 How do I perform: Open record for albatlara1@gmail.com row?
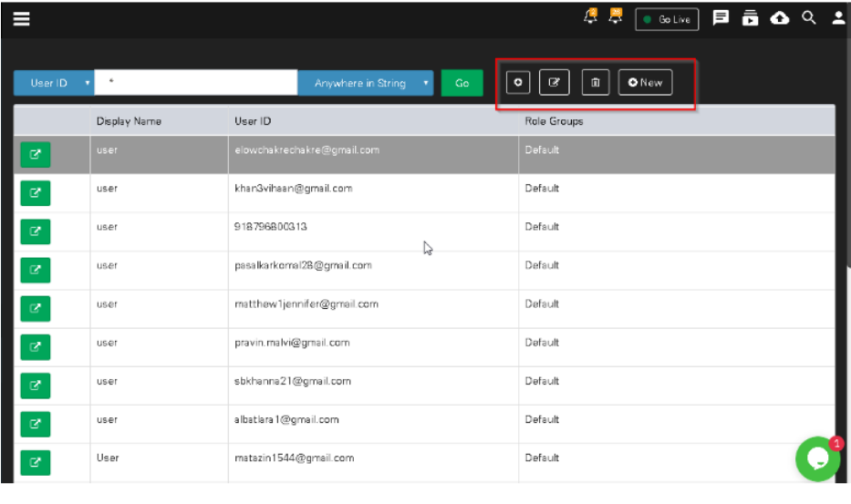(x=36, y=424)
